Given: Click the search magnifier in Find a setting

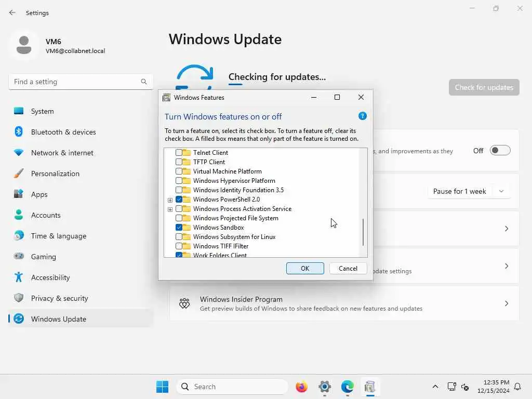Looking at the screenshot, I should [x=144, y=82].
